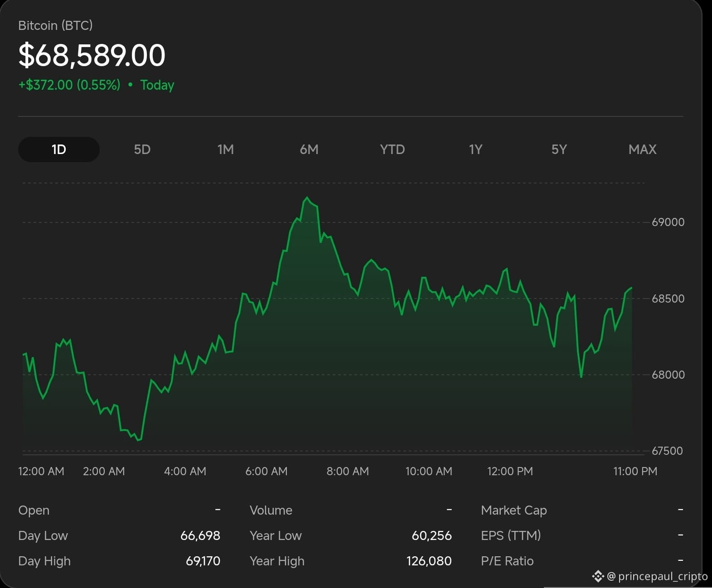The width and height of the screenshot is (712, 588).
Task: Click the 11:00 PM time label
Action: tap(635, 471)
